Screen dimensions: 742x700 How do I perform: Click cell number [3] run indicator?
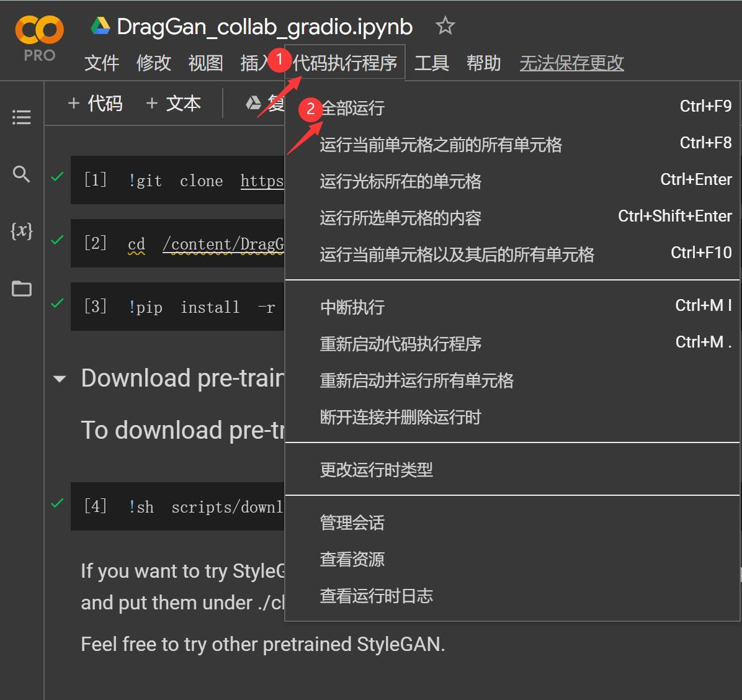95,306
